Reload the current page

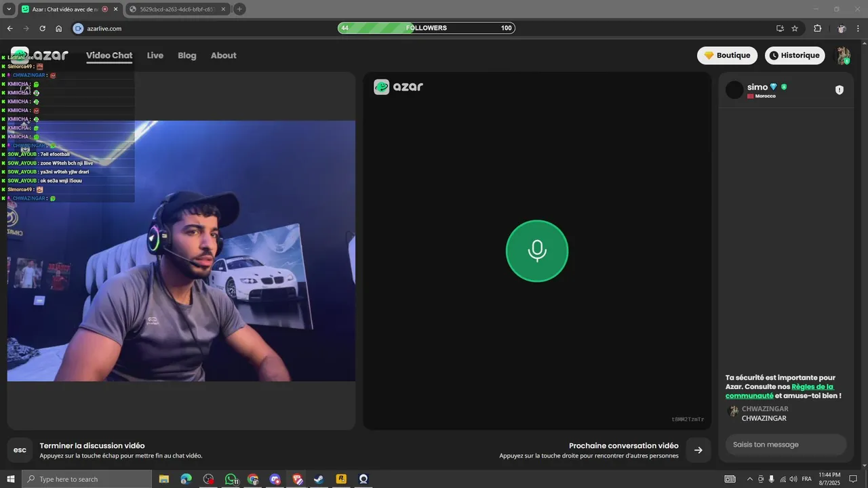pos(42,28)
